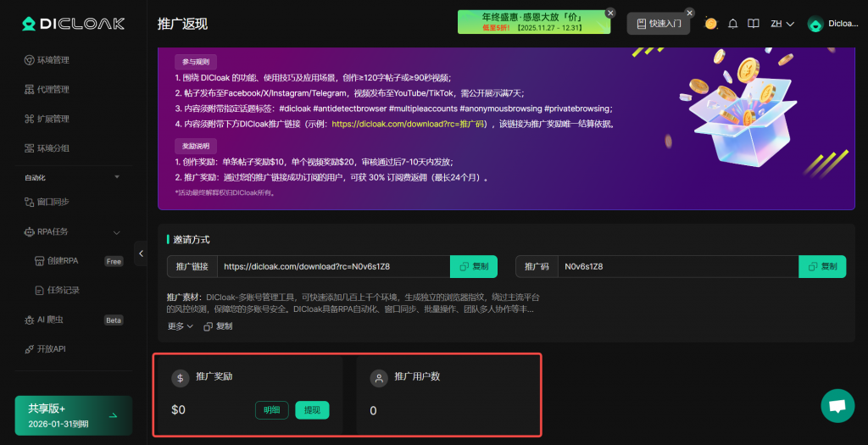This screenshot has height=445, width=868.
Task: Copy the promotion link with 复制 button
Action: [474, 266]
